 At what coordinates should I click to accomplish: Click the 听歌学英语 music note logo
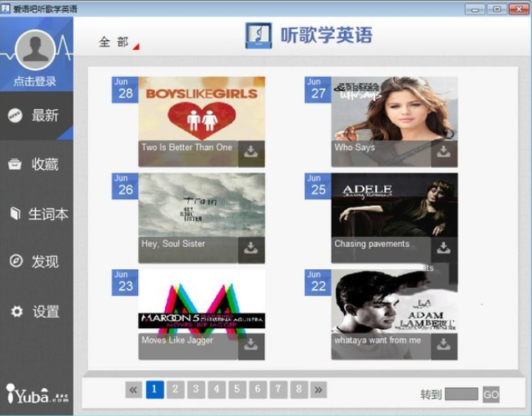pyautogui.click(x=259, y=35)
